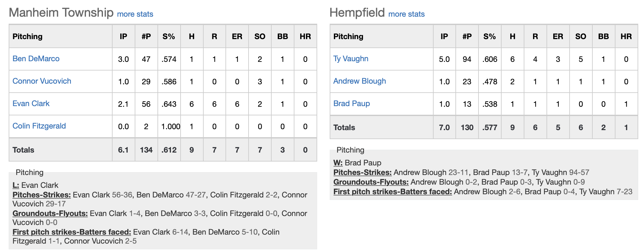The image size is (644, 250).
Task: Open Hempfield more stats link
Action: (x=406, y=14)
